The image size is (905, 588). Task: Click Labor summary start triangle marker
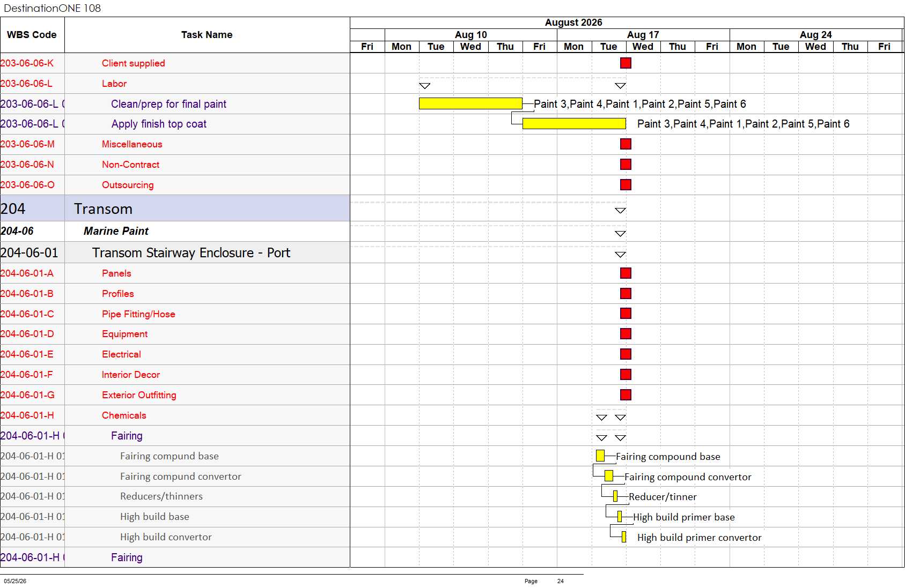[424, 86]
